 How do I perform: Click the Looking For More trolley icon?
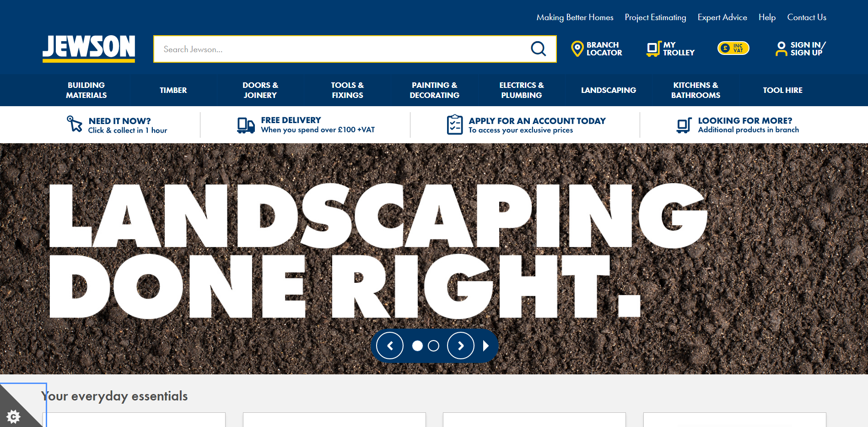[x=684, y=125]
